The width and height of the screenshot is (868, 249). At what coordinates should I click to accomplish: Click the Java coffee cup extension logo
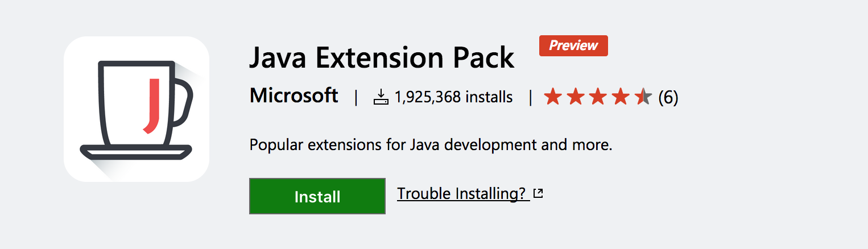(137, 109)
